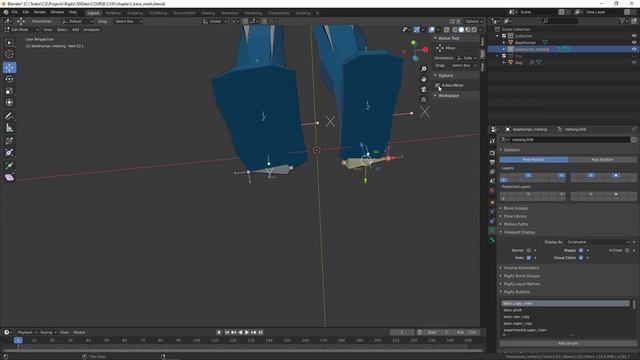The height and width of the screenshot is (360, 640).
Task: Select the Measure ruler tool
Action: point(9,128)
